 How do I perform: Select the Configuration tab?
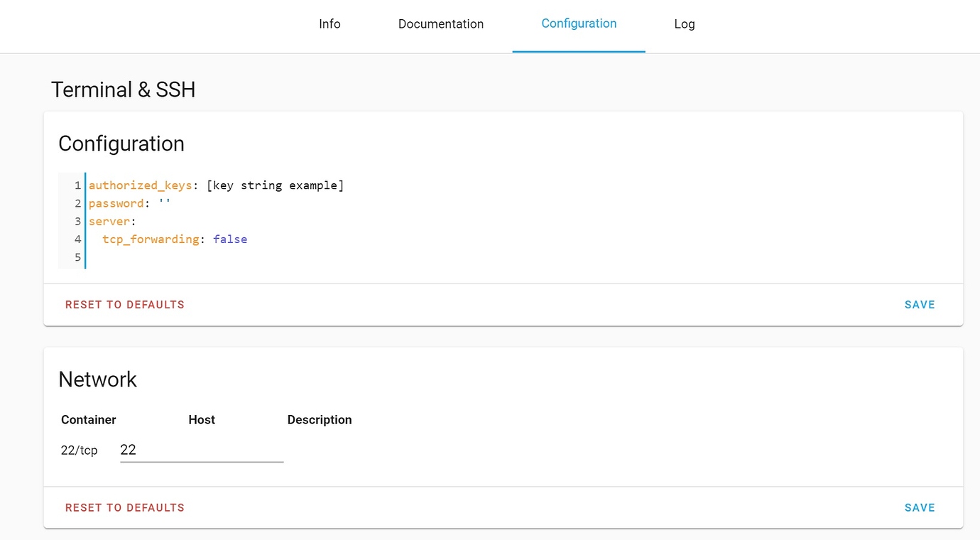[x=579, y=23]
